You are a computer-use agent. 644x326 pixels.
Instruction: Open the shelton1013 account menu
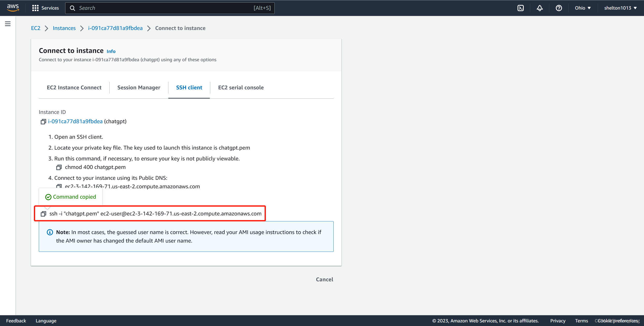(620, 8)
